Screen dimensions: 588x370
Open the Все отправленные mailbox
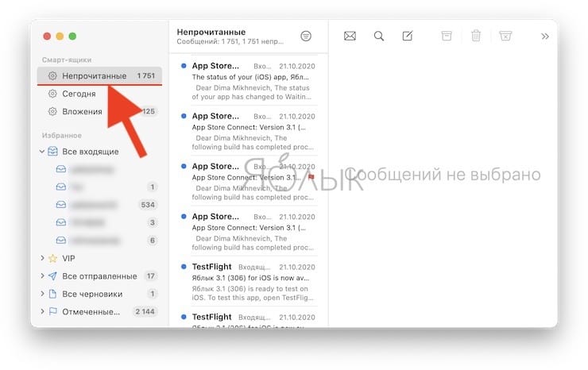coord(99,276)
